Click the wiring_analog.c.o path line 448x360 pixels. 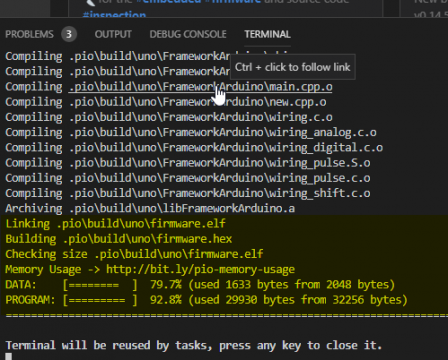point(223,133)
